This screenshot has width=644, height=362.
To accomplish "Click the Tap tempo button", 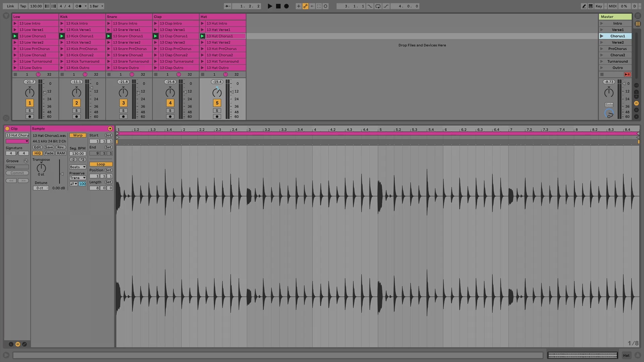I will tap(23, 6).
